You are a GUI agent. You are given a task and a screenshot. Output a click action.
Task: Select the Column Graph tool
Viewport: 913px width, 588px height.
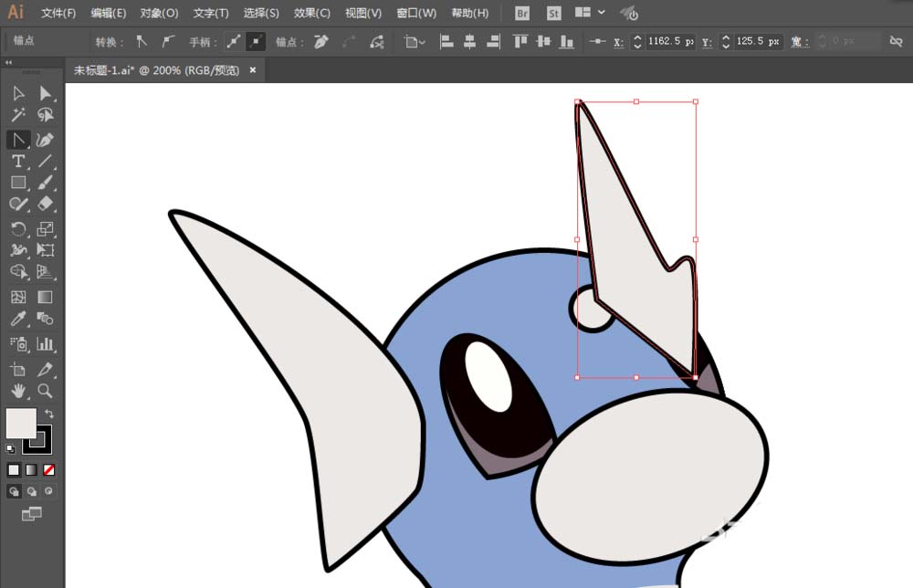(45, 343)
